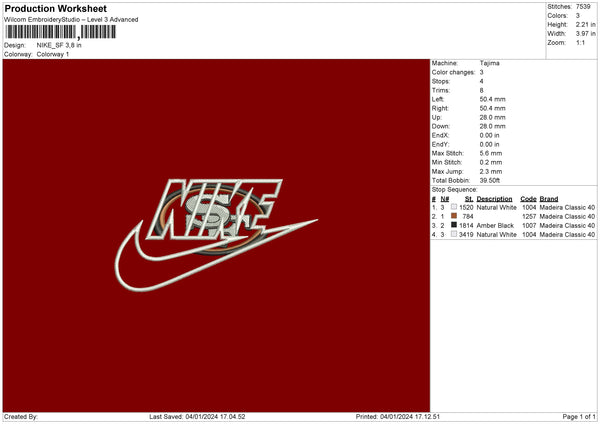Image resolution: width=600 pixels, height=424 pixels.
Task: Click the Natural White swatch in row 1
Action: (x=454, y=207)
